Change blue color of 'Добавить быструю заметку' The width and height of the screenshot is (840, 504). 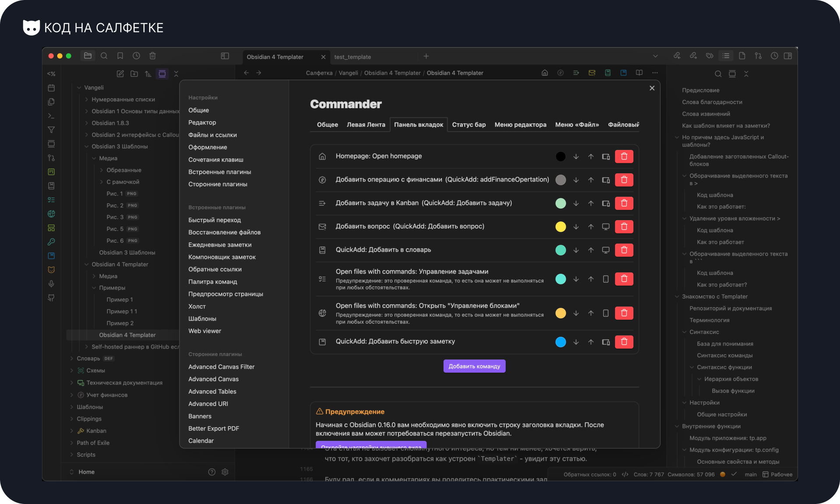click(560, 342)
